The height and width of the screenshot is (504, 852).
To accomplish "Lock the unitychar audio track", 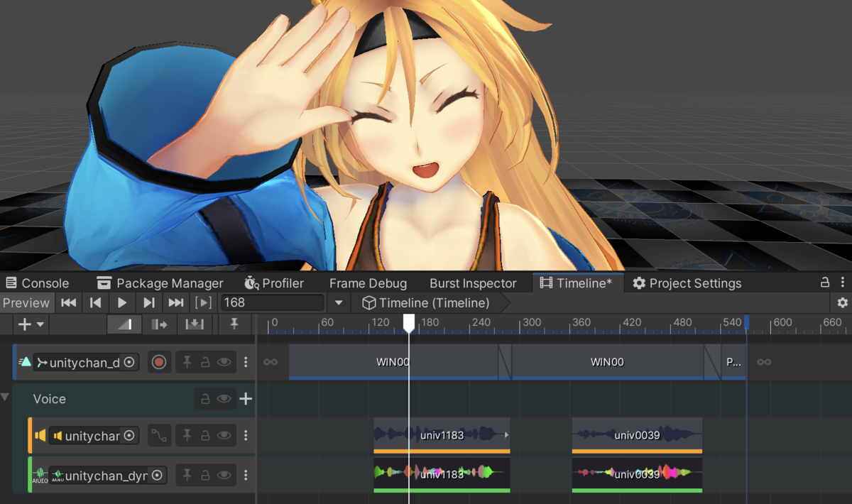I will pyautogui.click(x=205, y=435).
